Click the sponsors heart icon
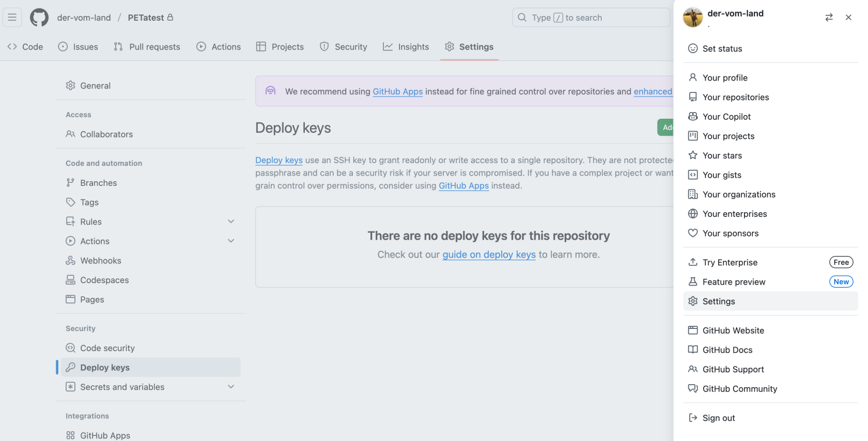 693,233
